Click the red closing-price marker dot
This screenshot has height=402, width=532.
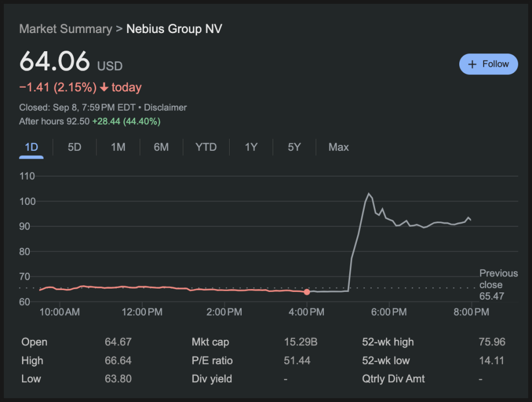pos(307,292)
